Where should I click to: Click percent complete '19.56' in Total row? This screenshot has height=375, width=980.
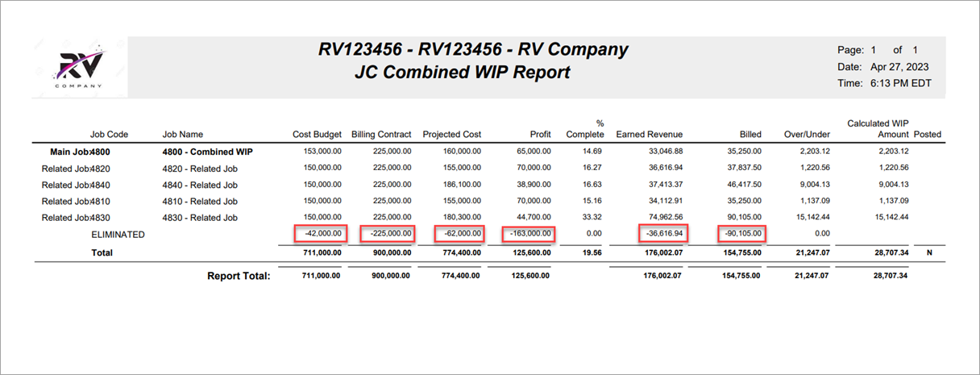point(592,252)
